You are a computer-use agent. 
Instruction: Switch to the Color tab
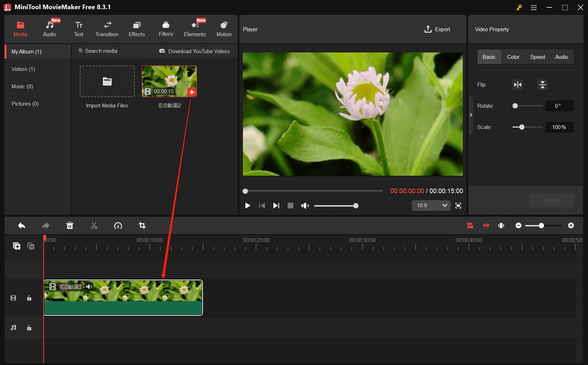(x=513, y=57)
